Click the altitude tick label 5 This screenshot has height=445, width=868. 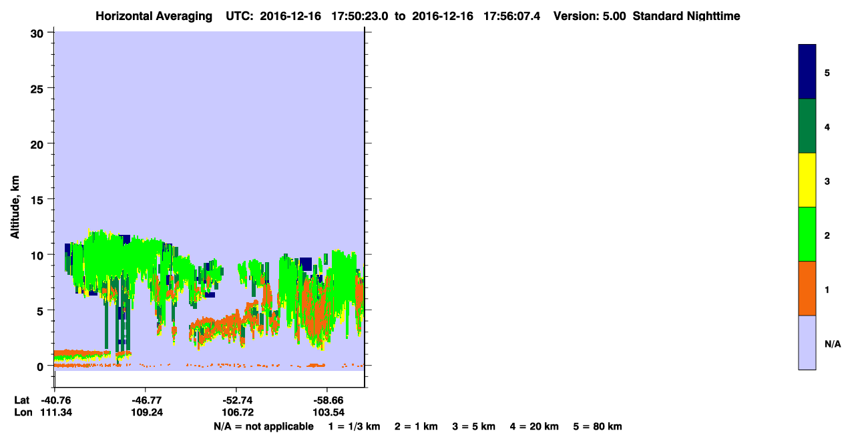(x=41, y=310)
